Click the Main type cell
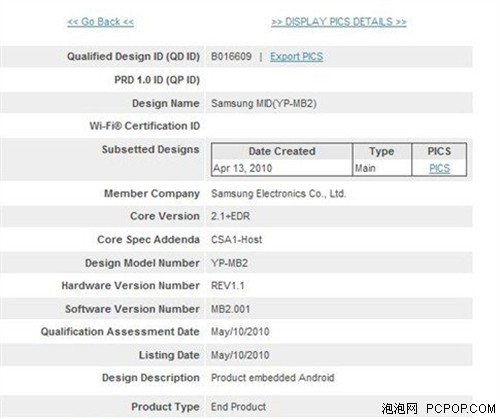 coord(365,168)
